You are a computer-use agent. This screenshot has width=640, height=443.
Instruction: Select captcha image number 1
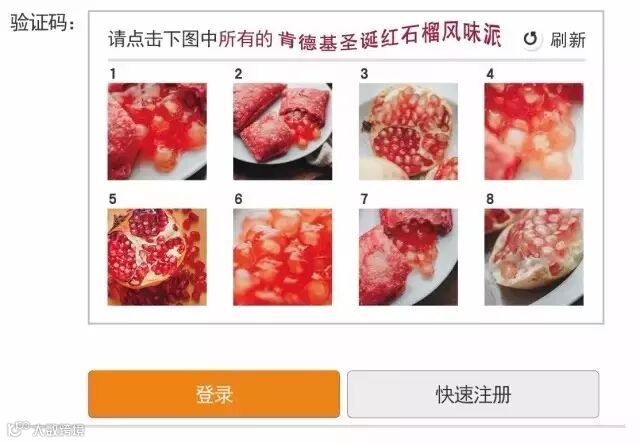tap(157, 131)
